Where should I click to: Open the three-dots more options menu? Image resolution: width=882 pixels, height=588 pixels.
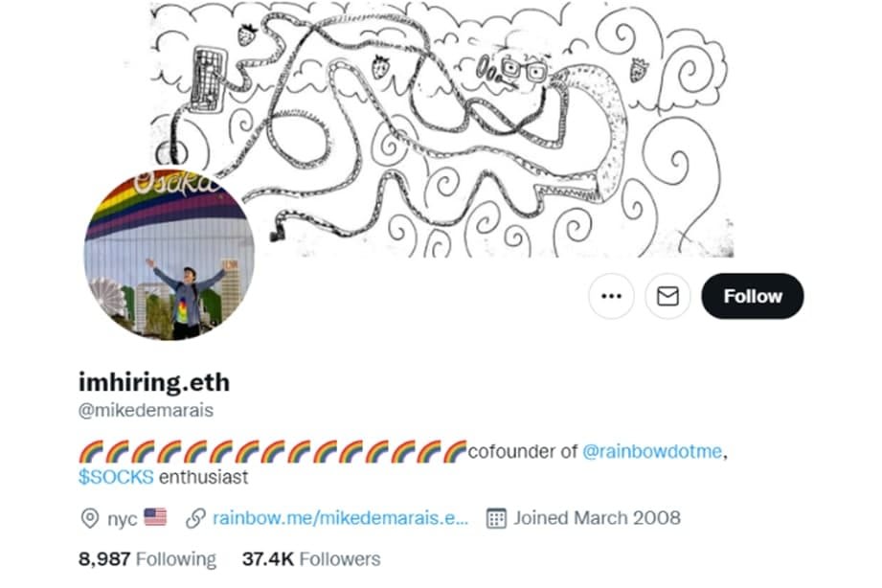coord(611,296)
